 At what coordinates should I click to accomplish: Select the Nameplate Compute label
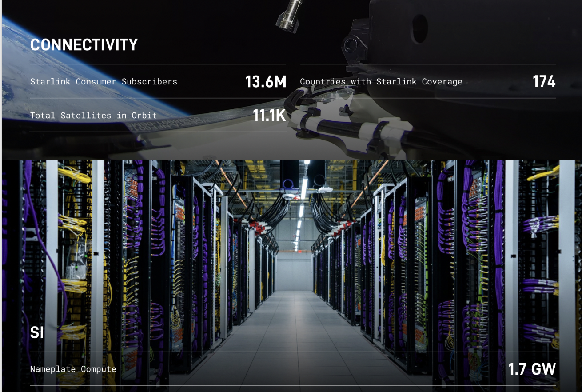73,369
